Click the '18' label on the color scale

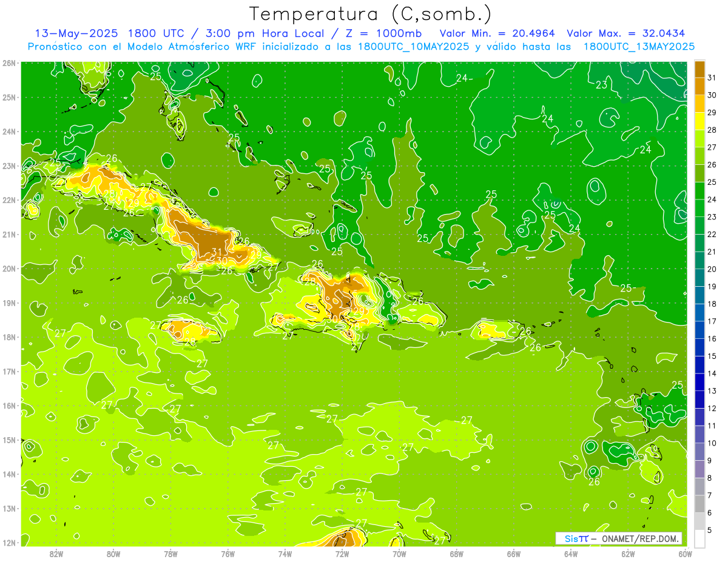click(712, 304)
